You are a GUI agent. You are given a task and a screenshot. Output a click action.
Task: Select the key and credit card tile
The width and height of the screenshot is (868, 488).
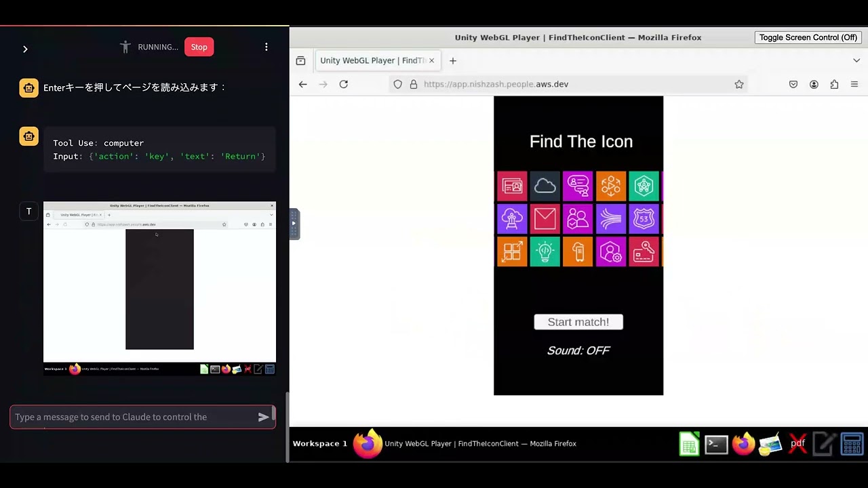tap(644, 251)
